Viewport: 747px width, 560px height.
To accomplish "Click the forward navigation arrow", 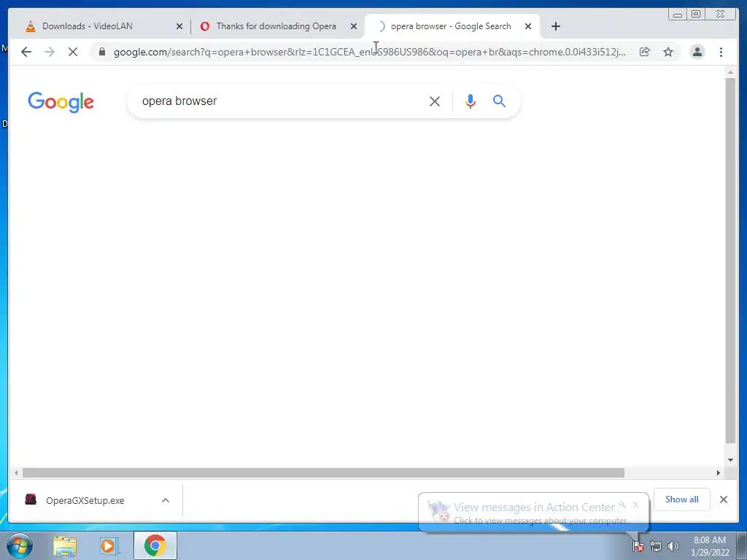I will tap(50, 52).
